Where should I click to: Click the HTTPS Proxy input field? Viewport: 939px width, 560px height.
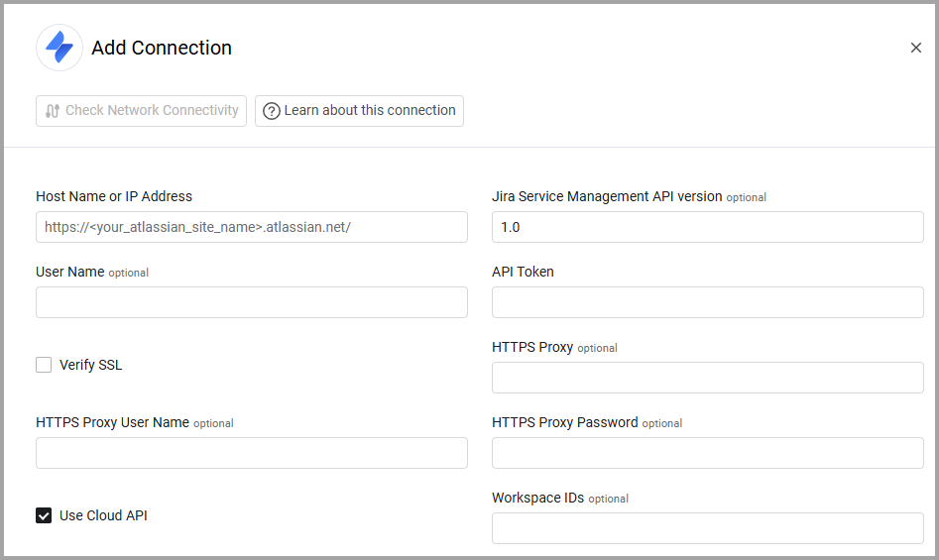pyautogui.click(x=707, y=378)
